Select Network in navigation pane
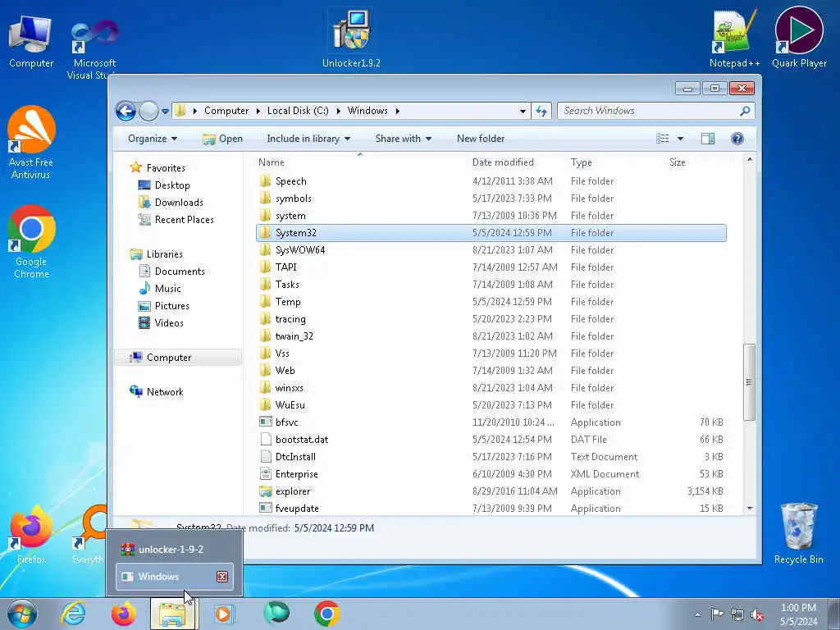840x630 pixels. pos(164,392)
